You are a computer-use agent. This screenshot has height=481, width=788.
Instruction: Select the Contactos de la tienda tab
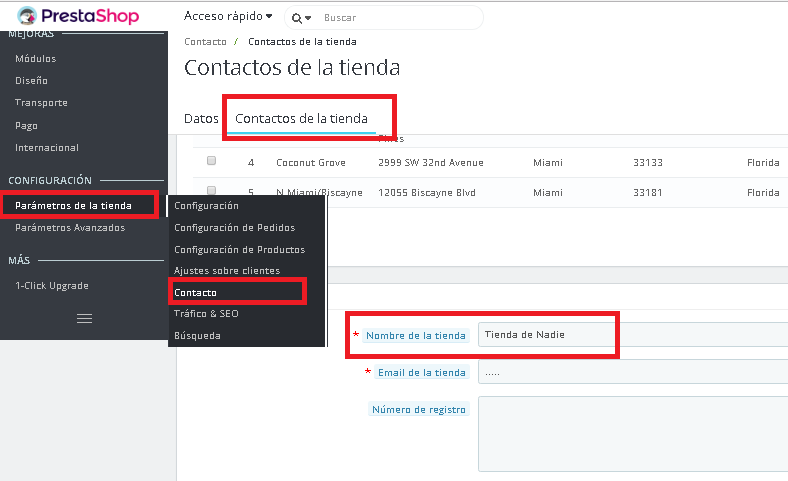coord(301,118)
